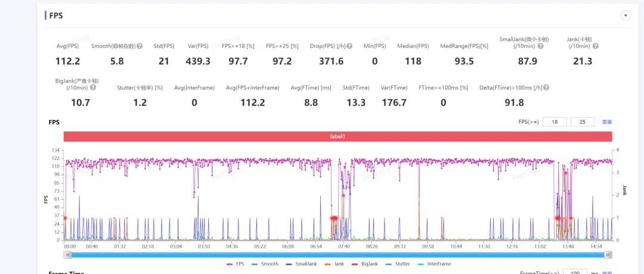Open help icon next to Smooth(稳帧指数)
644x274 pixels.
[x=140, y=46]
